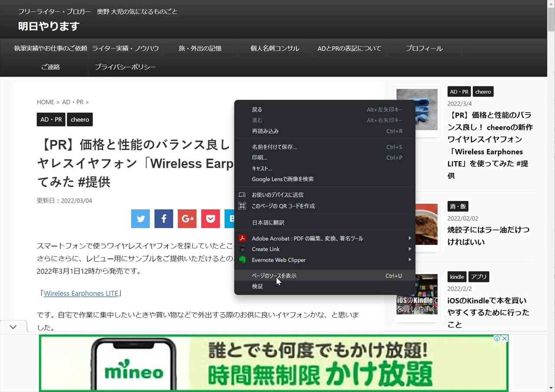
Task: Click cheero tag under breadcrumb
Action: coord(80,120)
